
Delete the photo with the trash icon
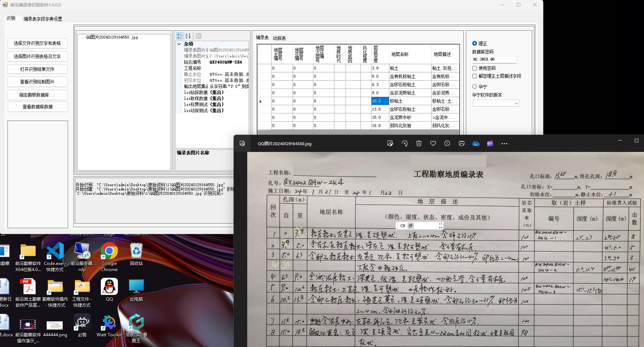419,143
